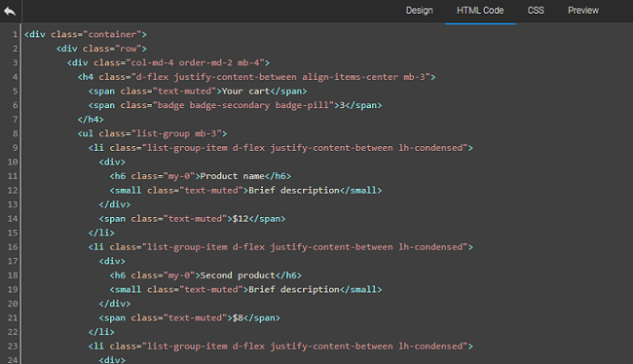Open the Preview tab

[583, 11]
